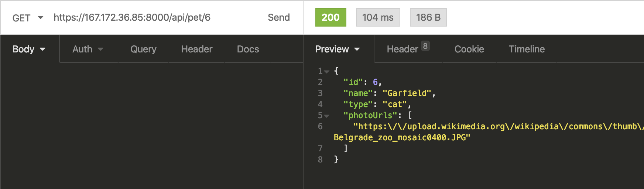Click the 186 B response size badge
The width and height of the screenshot is (644, 189).
click(x=428, y=17)
